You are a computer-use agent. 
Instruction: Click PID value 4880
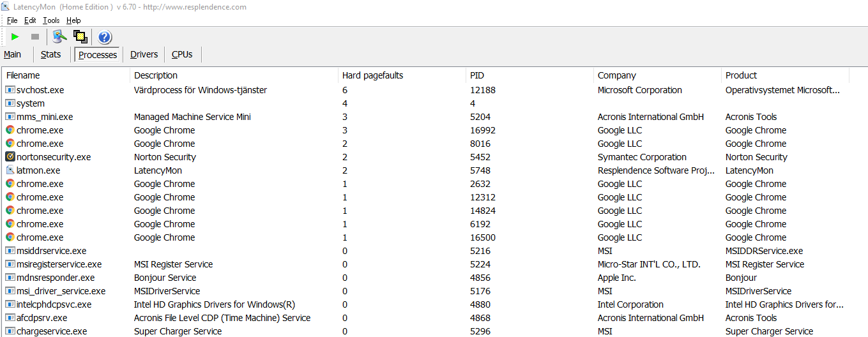(480, 304)
